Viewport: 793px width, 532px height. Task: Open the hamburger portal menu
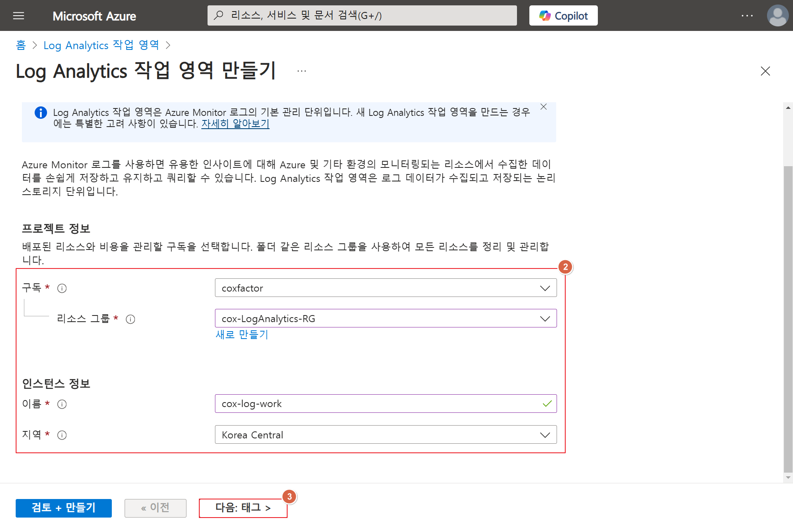(x=19, y=16)
